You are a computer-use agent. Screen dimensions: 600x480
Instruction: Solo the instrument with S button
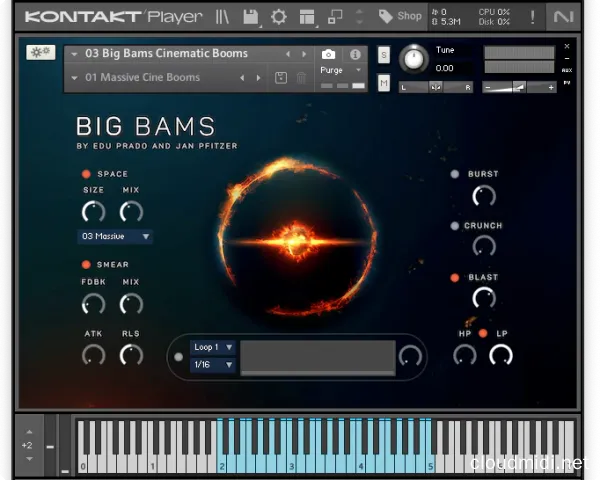point(384,55)
